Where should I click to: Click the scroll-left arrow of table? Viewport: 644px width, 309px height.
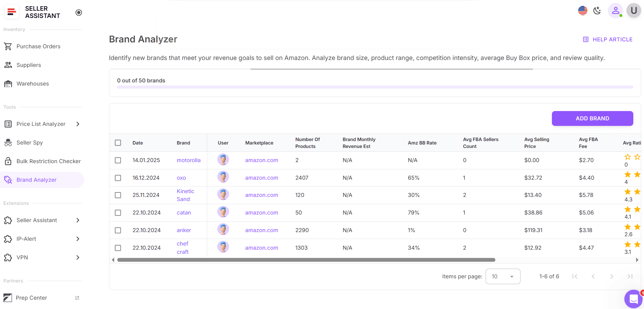pyautogui.click(x=113, y=260)
